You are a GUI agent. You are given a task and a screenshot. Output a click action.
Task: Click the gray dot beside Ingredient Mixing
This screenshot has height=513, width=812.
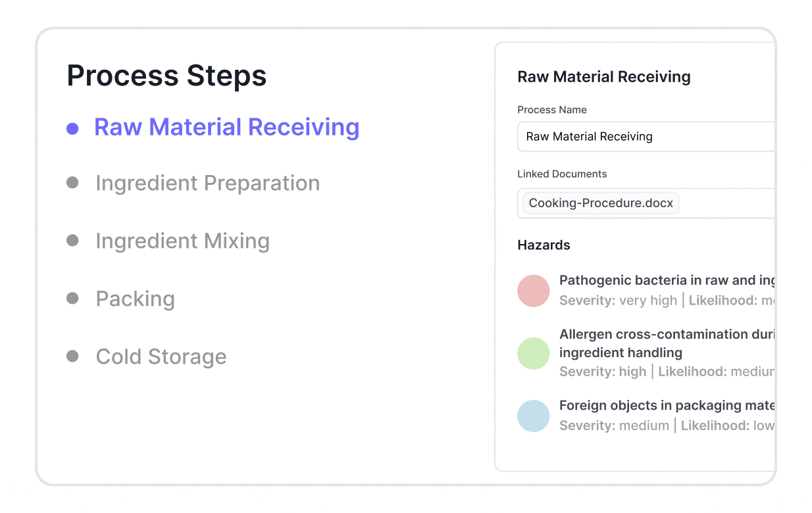point(72,241)
